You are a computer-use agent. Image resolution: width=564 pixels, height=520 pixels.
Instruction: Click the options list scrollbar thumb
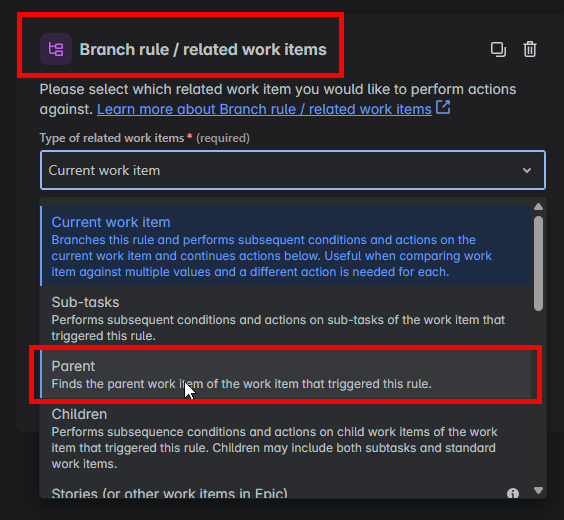538,263
